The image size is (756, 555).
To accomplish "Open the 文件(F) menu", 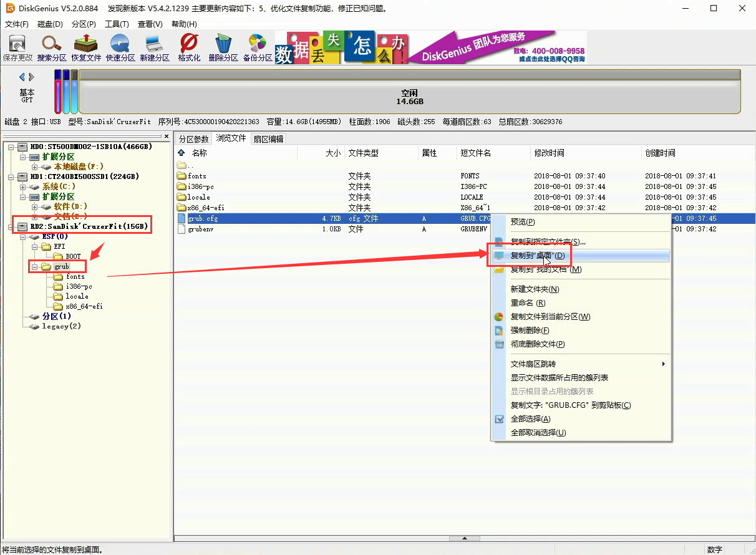I will [x=17, y=24].
